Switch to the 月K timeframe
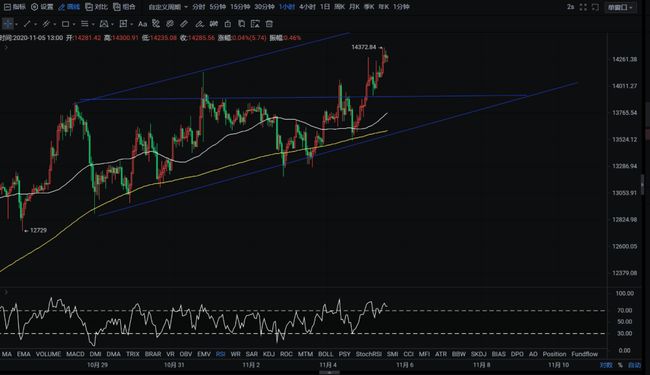The image size is (650, 375). (x=354, y=7)
